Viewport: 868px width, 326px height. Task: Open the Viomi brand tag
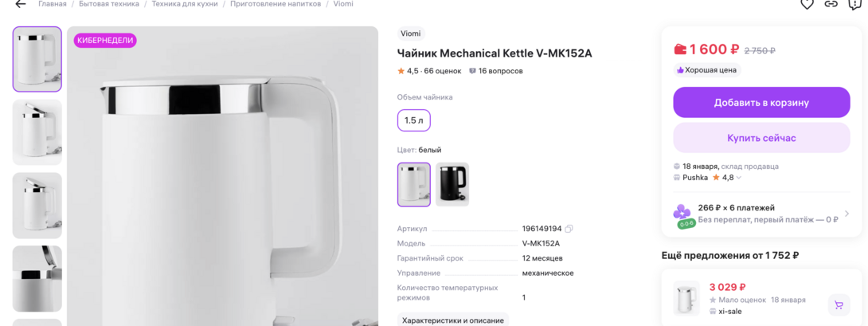(411, 33)
